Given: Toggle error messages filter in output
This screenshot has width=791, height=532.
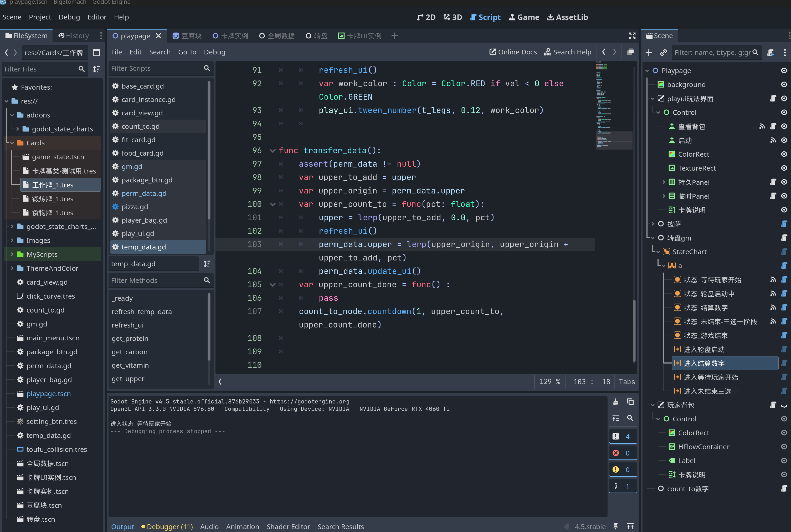Looking at the screenshot, I should click(623, 453).
